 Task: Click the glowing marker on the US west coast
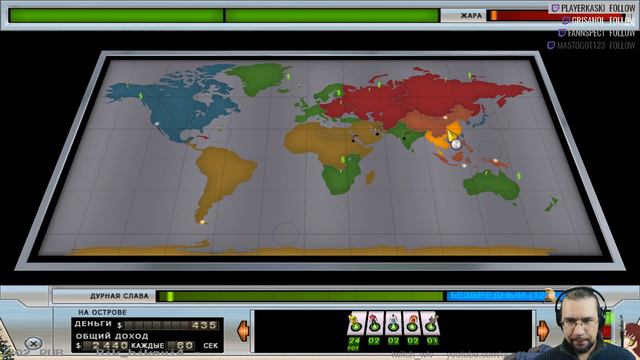pyautogui.click(x=157, y=123)
